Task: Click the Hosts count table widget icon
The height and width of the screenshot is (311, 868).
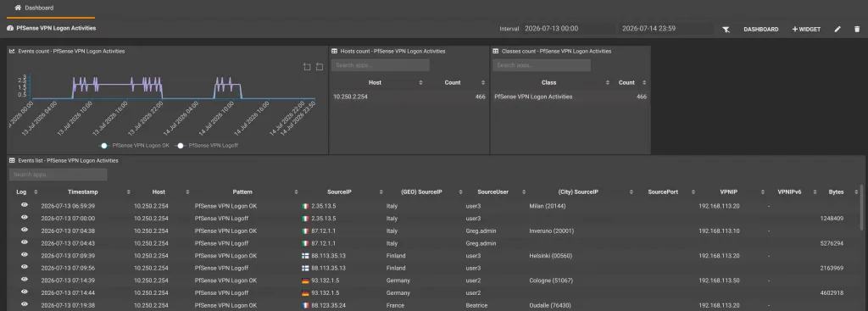Action: coord(334,51)
